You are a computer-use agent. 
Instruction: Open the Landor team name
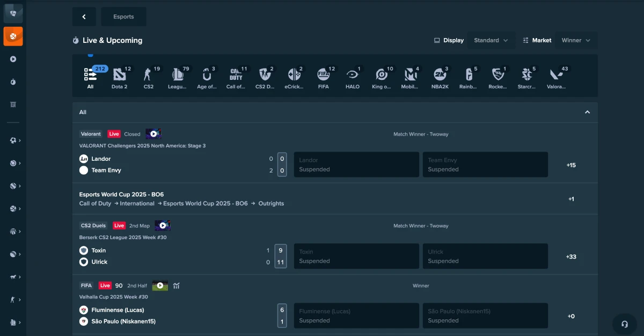tap(101, 159)
